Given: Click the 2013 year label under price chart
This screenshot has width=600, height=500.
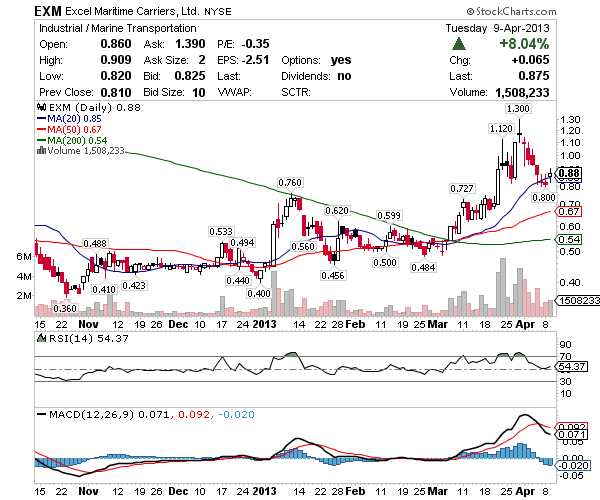Looking at the screenshot, I should tap(262, 324).
